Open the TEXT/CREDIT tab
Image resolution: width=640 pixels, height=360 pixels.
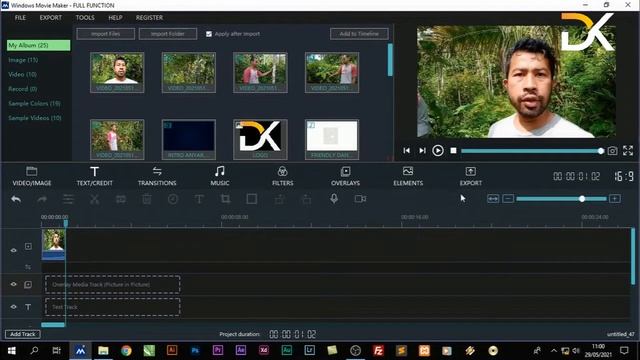[95, 176]
